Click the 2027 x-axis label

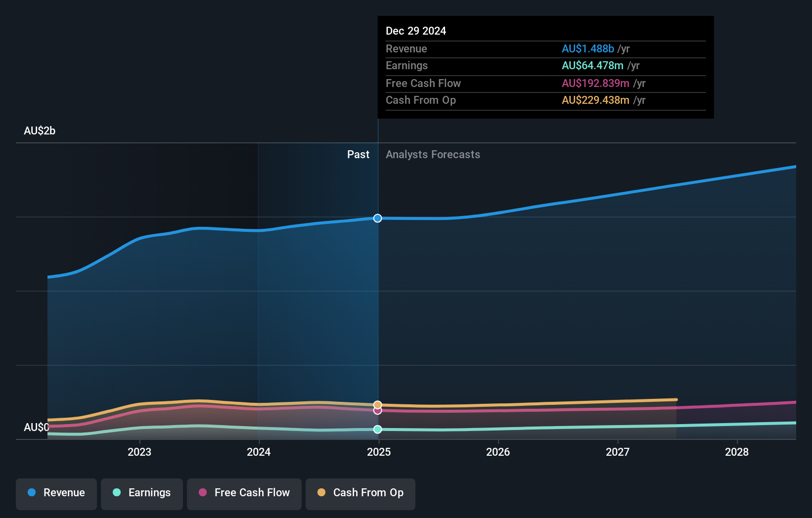[x=618, y=452]
